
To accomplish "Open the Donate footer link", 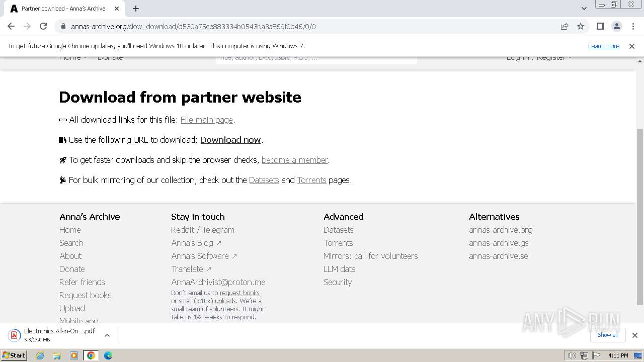I will point(72,269).
